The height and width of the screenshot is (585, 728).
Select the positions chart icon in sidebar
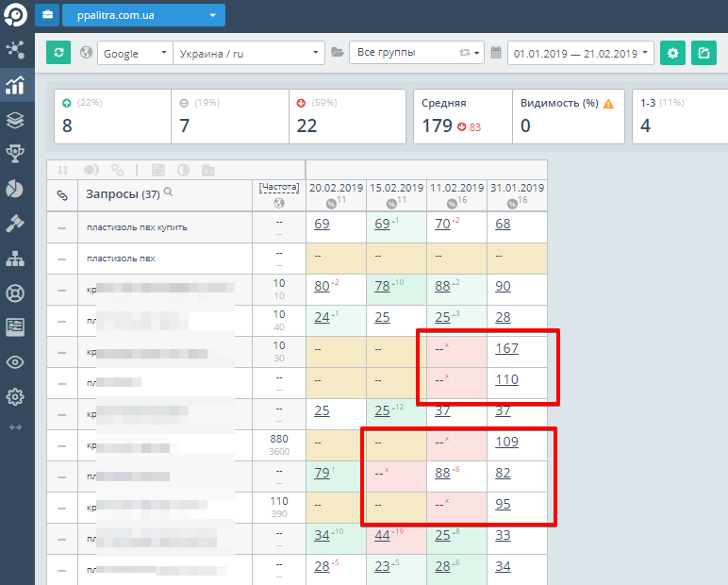(15, 85)
